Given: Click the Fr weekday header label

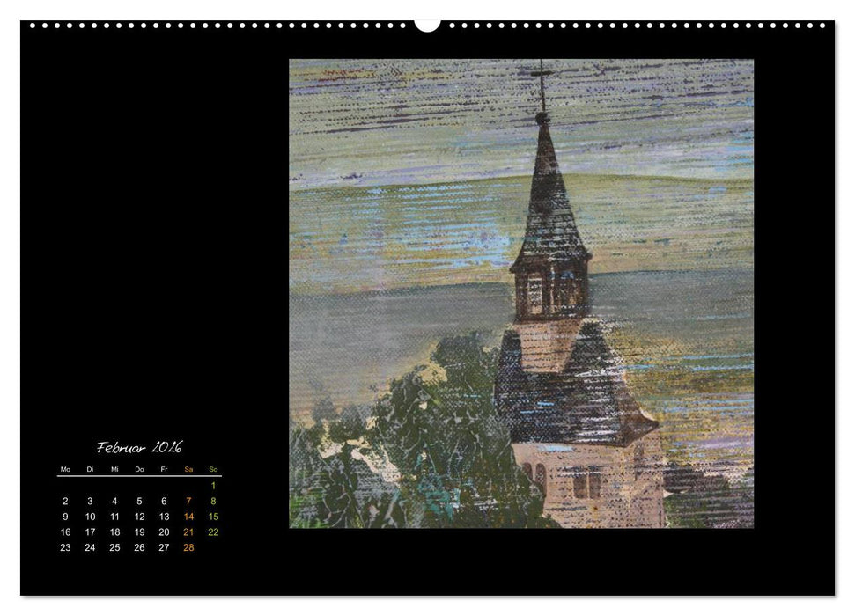Looking at the screenshot, I should click(x=163, y=470).
